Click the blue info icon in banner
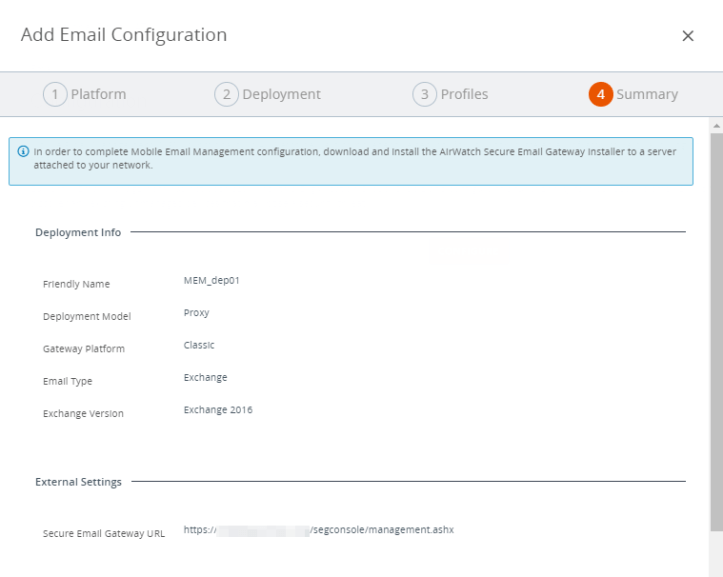Viewport: 723px width, 577px height. click(23, 152)
